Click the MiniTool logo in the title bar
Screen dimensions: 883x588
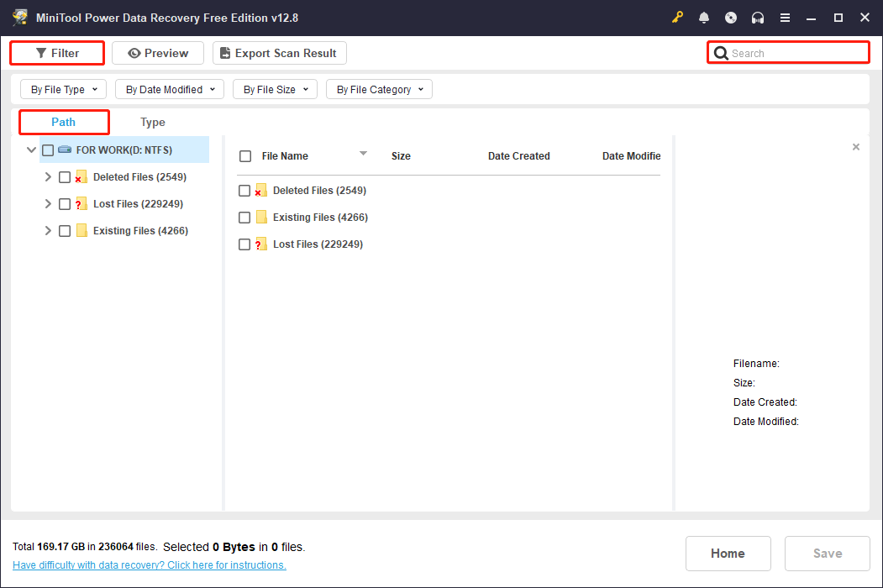pyautogui.click(x=20, y=17)
